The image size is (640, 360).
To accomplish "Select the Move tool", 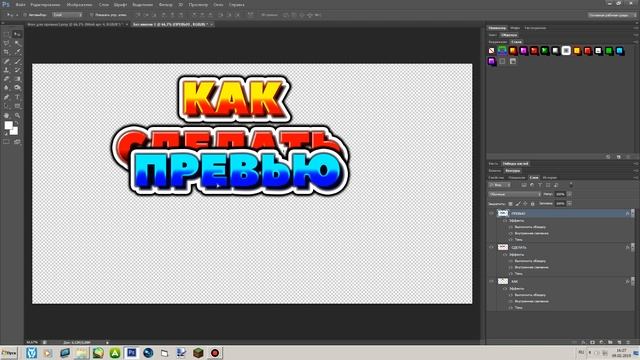I will [x=17, y=34].
